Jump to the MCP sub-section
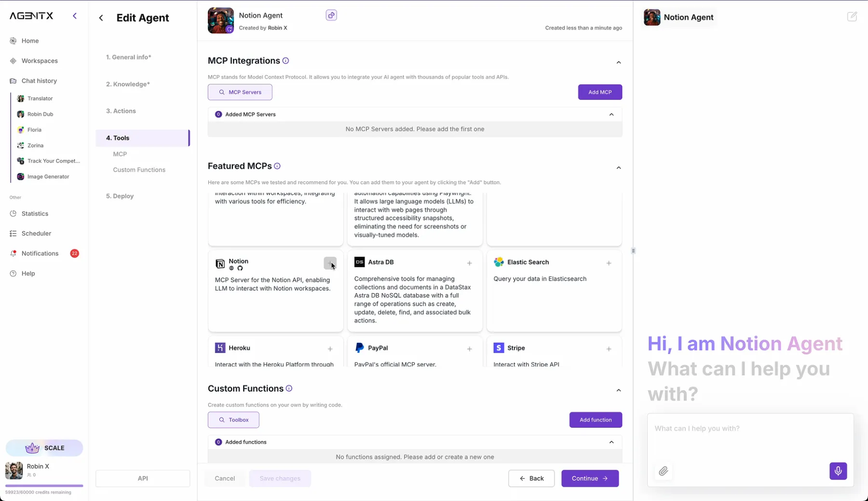The height and width of the screenshot is (501, 868). 120,154
